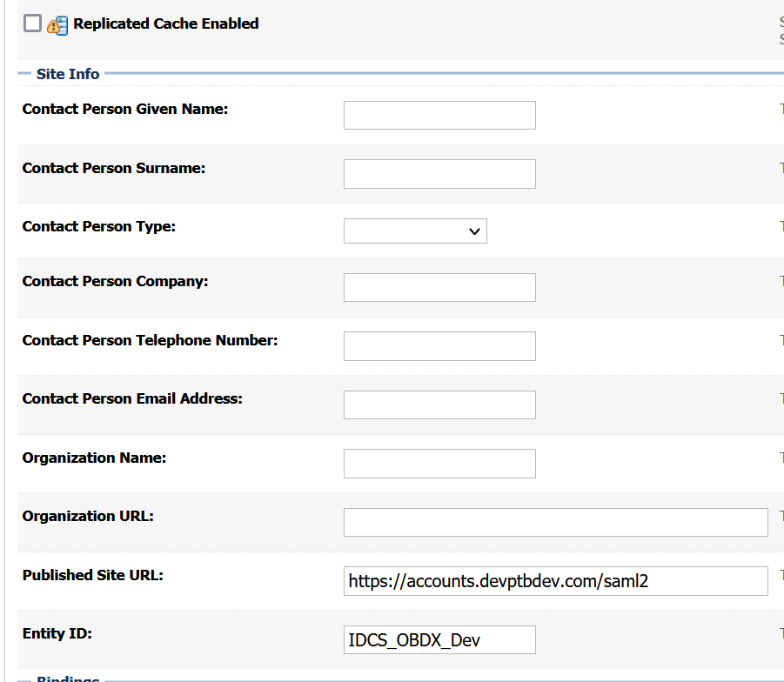The image size is (784, 682).
Task: Click the Contact Person Type combo box arrow
Action: (x=475, y=231)
